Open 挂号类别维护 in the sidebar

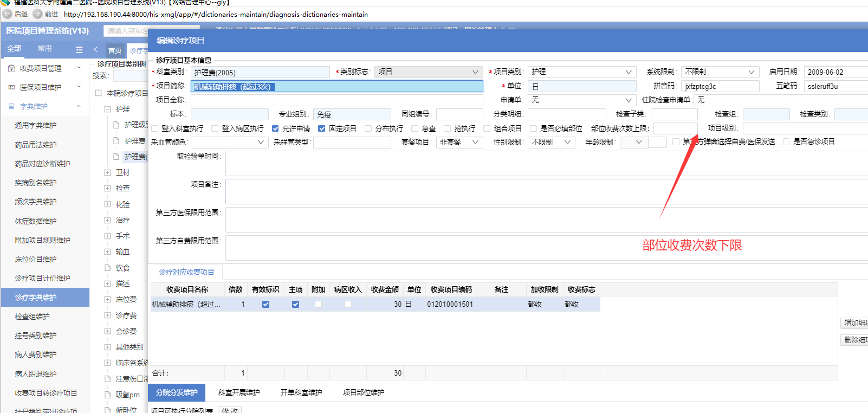(x=36, y=335)
